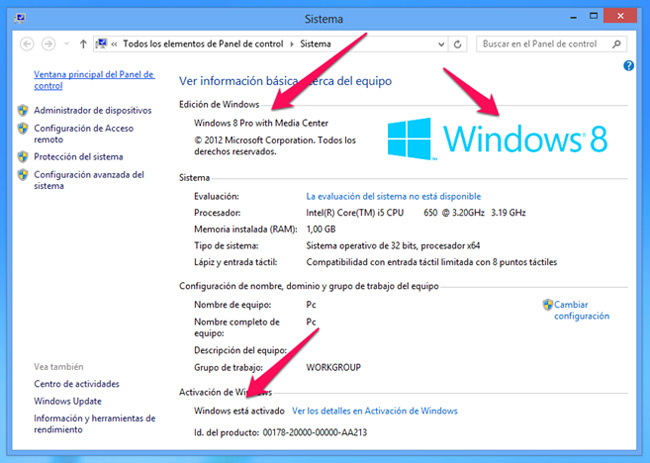Open Ventana principal del Panel de control
This screenshot has height=463, width=650.
[x=94, y=80]
